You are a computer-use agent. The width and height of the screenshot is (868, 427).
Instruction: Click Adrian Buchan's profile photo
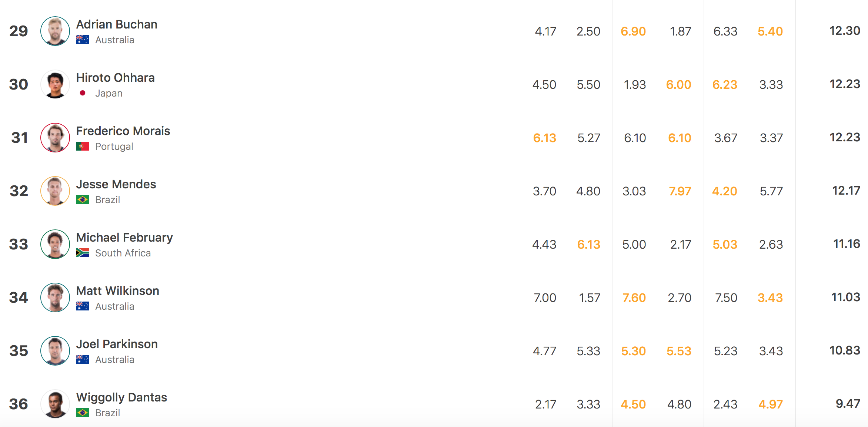pos(55,31)
